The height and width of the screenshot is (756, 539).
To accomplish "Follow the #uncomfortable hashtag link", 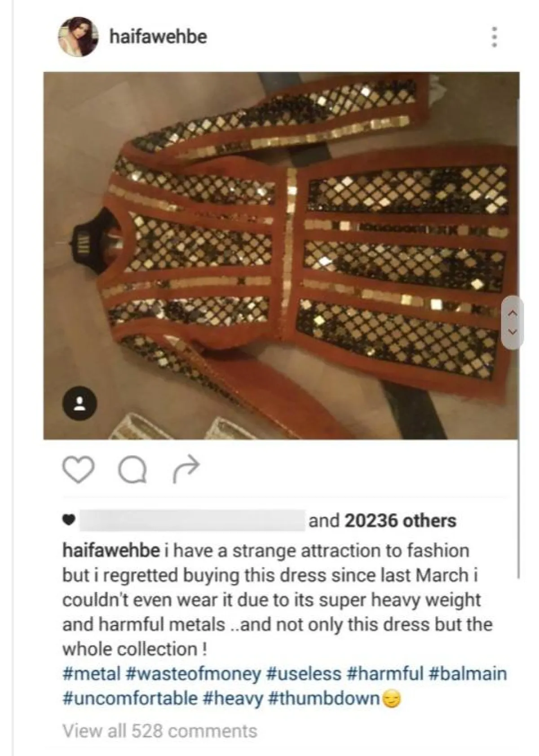I will (130, 698).
